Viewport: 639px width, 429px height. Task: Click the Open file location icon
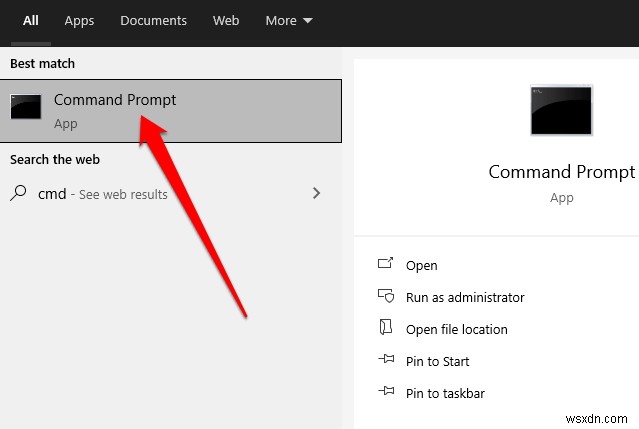point(386,329)
